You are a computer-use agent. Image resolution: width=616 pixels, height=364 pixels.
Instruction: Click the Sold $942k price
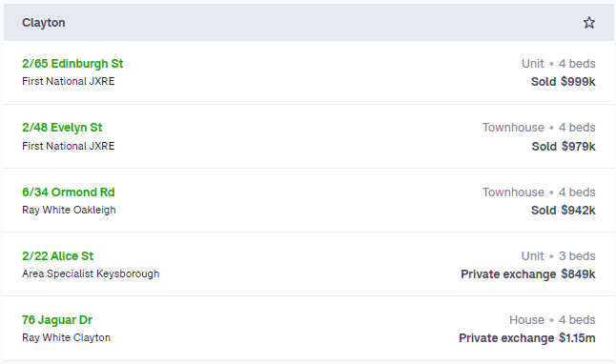(x=563, y=210)
